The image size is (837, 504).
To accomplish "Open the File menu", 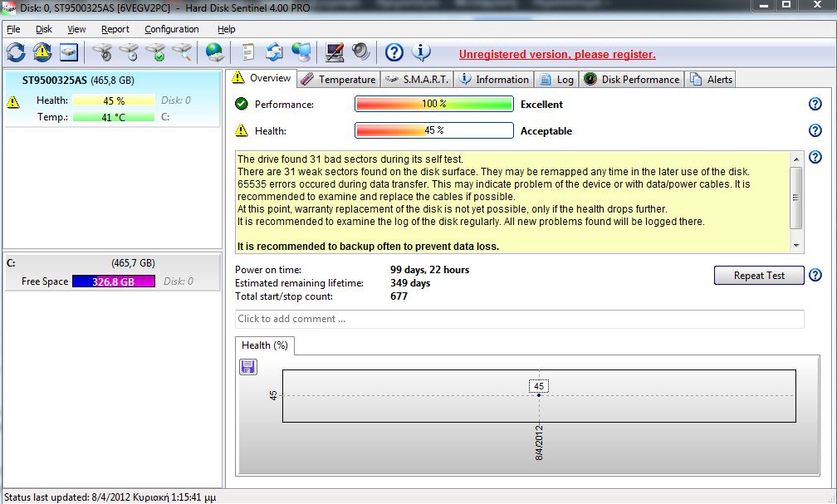I will click(x=13, y=29).
